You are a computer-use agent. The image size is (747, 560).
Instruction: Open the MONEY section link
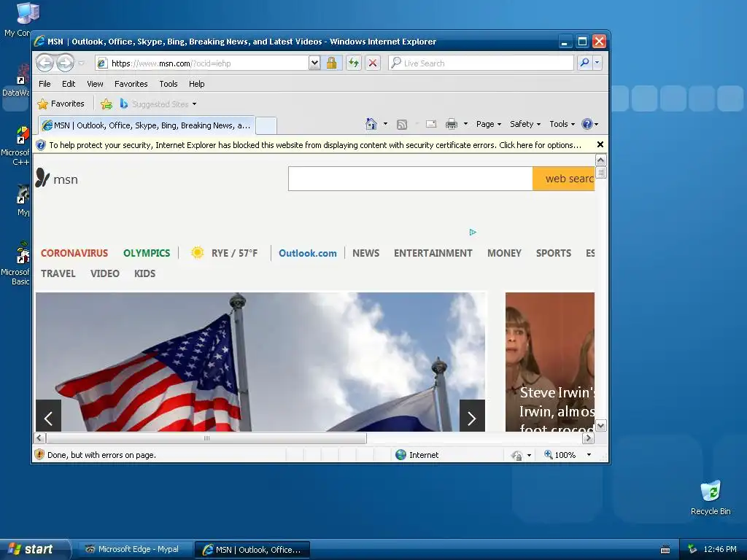tap(504, 253)
